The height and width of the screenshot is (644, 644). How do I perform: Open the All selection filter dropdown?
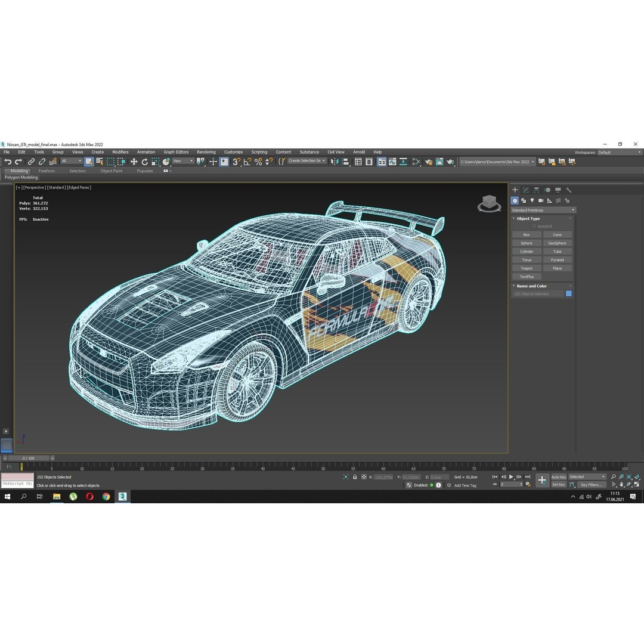[x=72, y=161]
